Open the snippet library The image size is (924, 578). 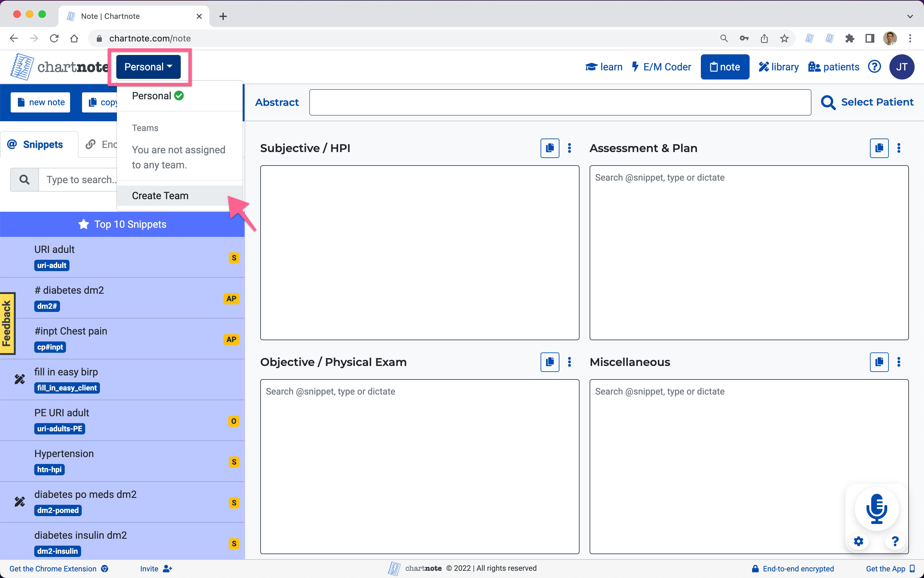779,67
